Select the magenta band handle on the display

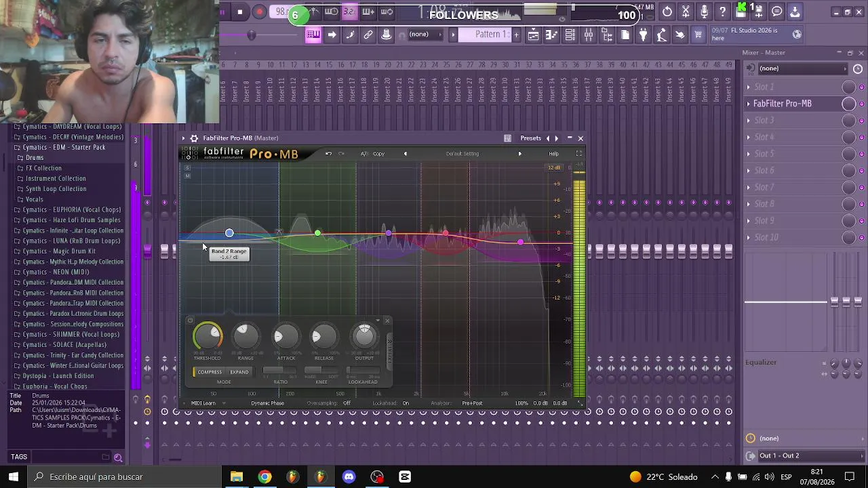click(x=520, y=242)
